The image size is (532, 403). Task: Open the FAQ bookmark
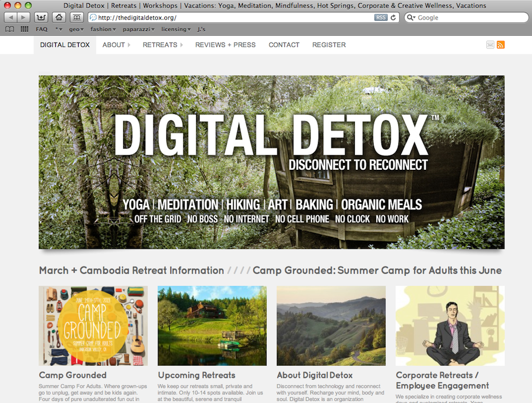41,29
